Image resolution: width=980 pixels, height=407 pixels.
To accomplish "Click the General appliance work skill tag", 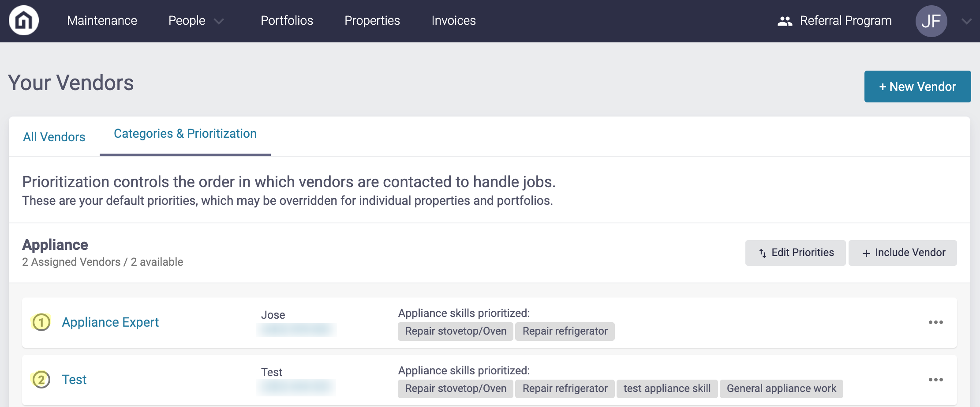I will pos(781,388).
